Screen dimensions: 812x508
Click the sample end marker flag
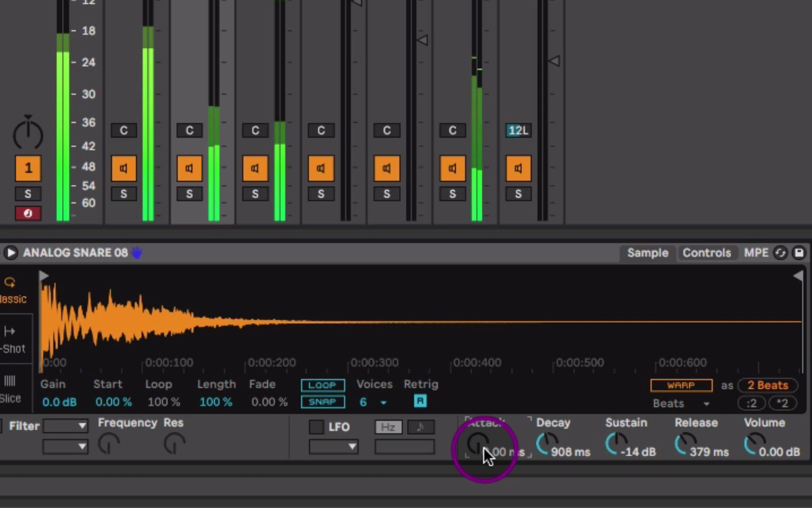pyautogui.click(x=798, y=276)
